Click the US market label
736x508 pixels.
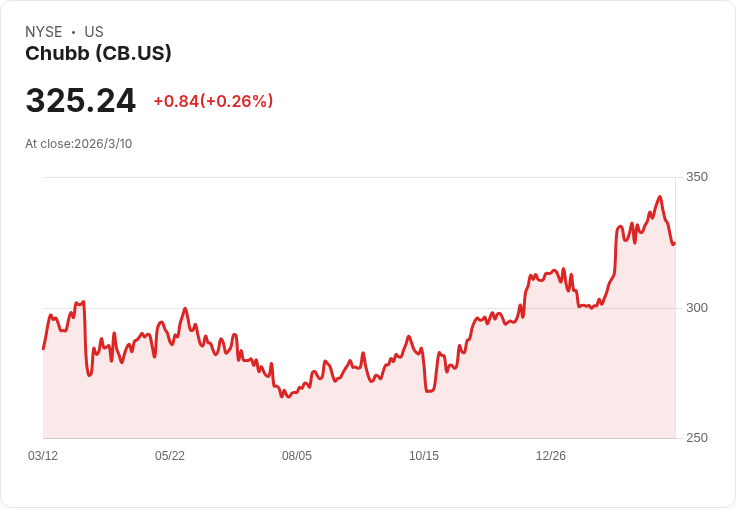click(x=94, y=32)
